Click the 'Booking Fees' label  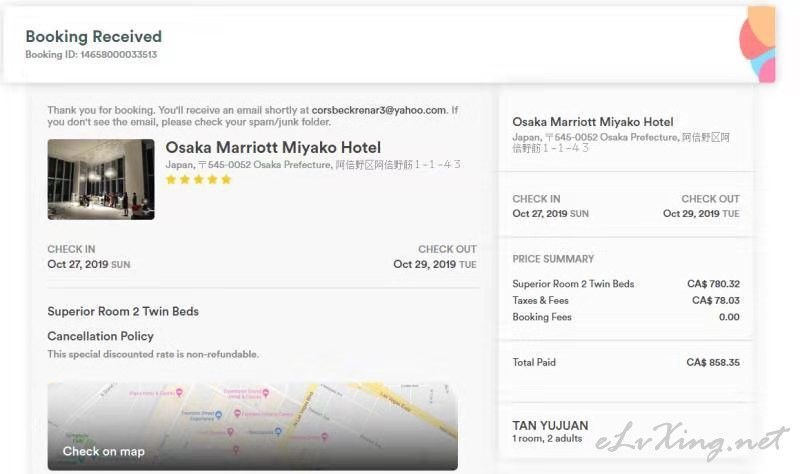tap(542, 317)
